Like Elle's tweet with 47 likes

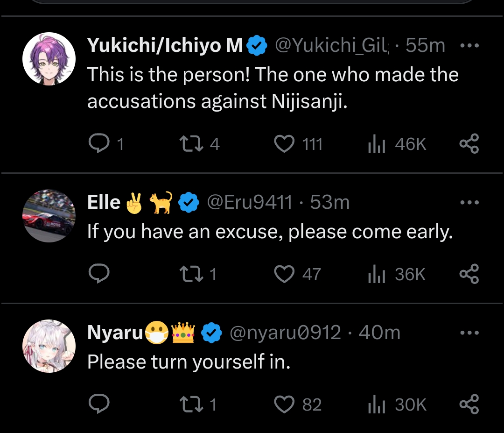click(x=284, y=274)
